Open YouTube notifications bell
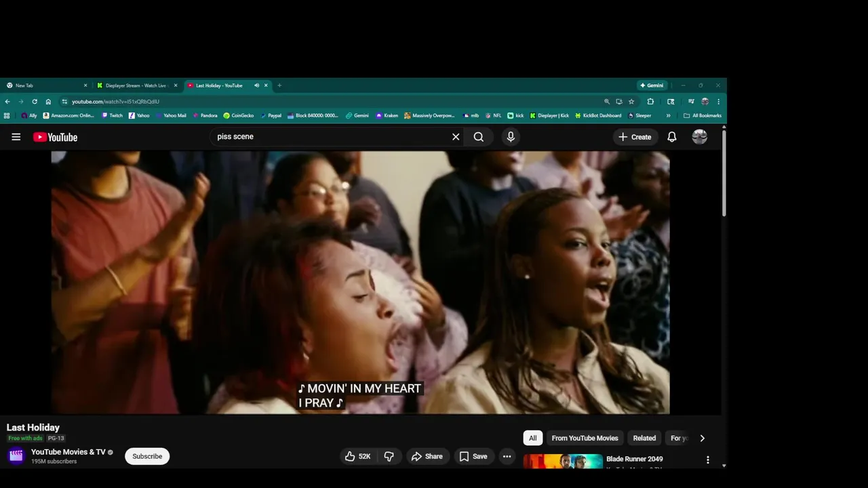The height and width of the screenshot is (488, 868). pos(672,137)
